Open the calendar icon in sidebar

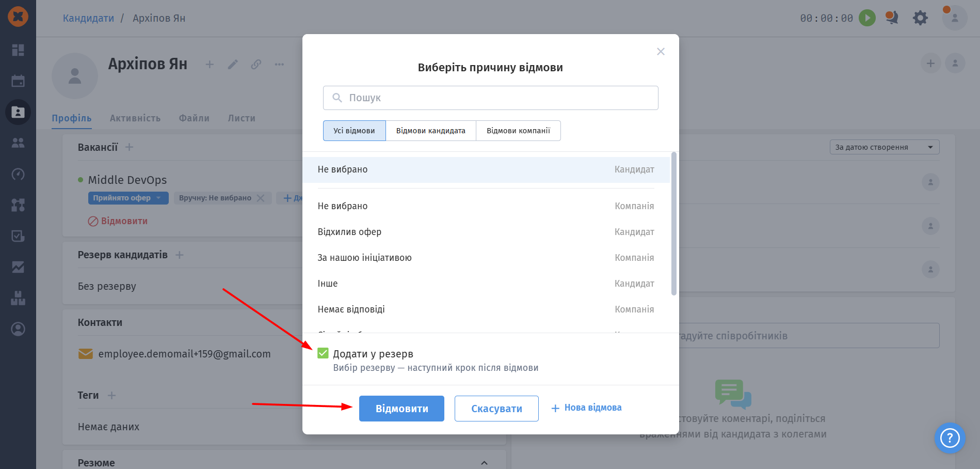pyautogui.click(x=18, y=81)
